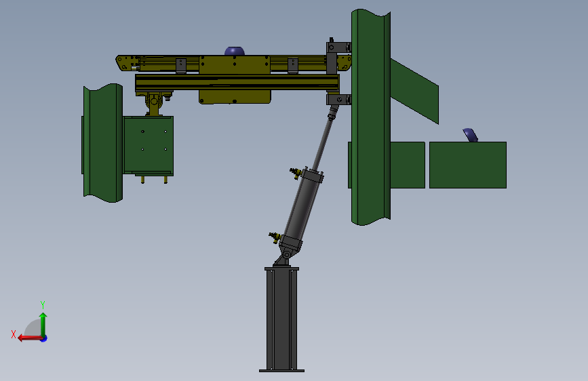The height and width of the screenshot is (381, 588).
Task: Select the blue part on top of the right block
Action: pyautogui.click(x=470, y=135)
